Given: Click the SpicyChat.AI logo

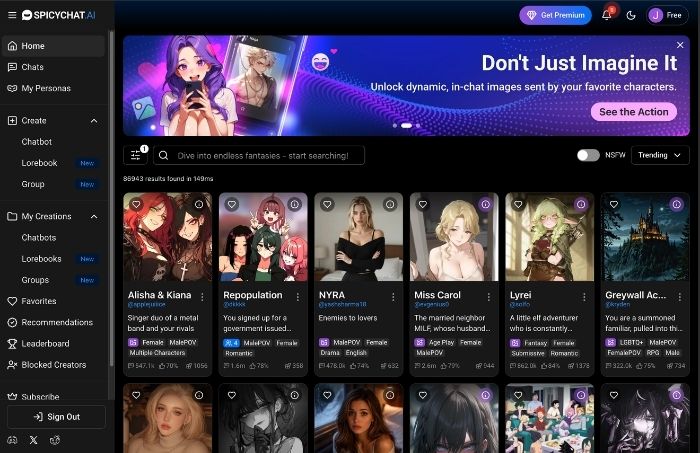Looking at the screenshot, I should (x=58, y=15).
